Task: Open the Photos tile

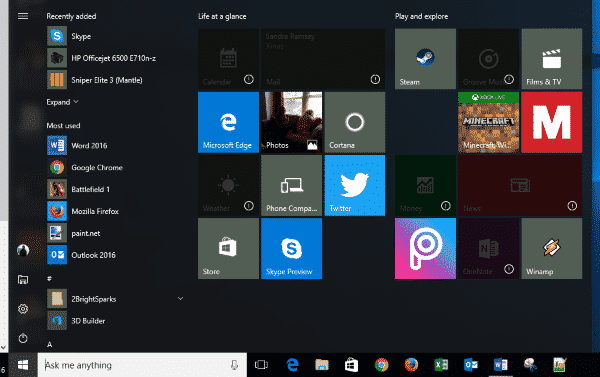Action: pyautogui.click(x=291, y=122)
